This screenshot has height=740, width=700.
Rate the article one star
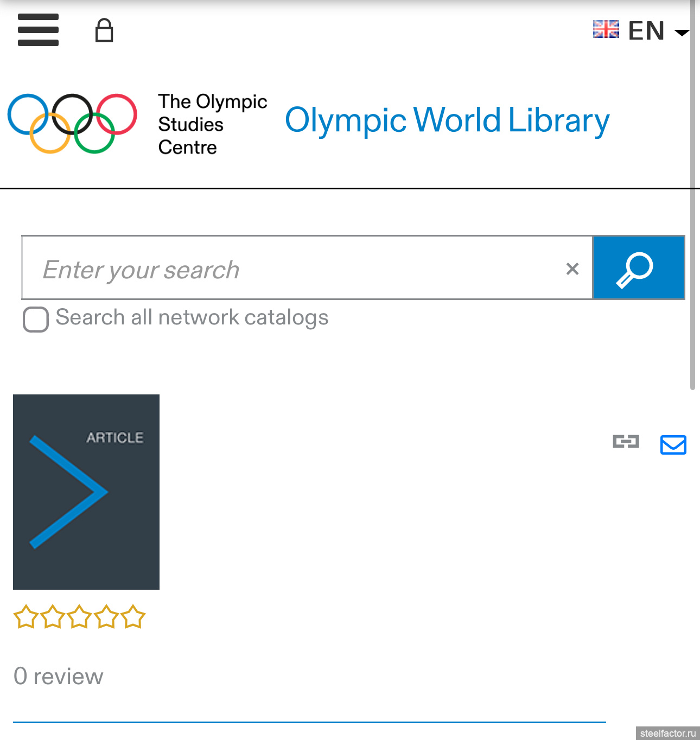(26, 617)
